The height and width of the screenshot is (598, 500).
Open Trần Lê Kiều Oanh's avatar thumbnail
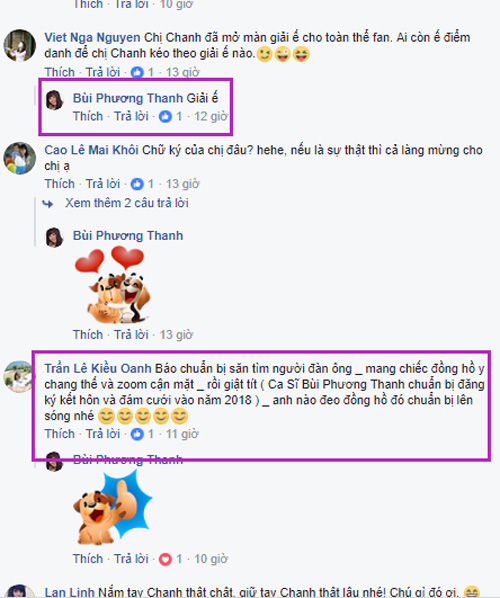tap(19, 376)
